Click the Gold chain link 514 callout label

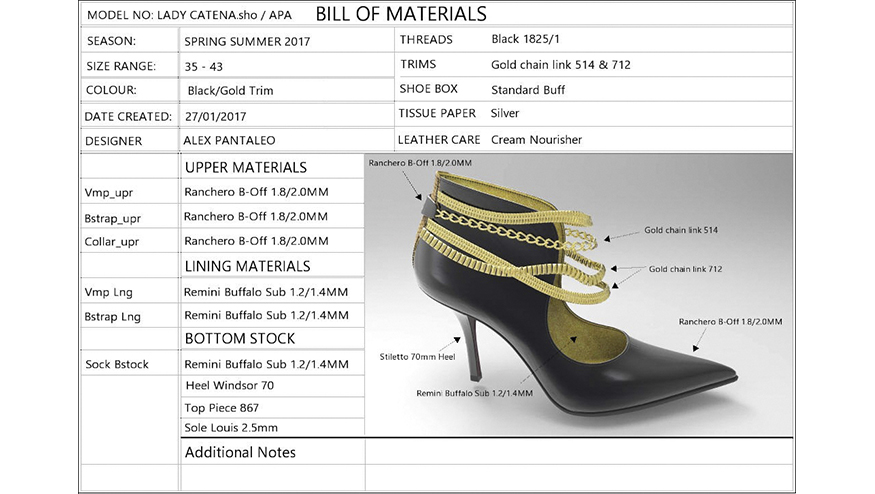[681, 230]
